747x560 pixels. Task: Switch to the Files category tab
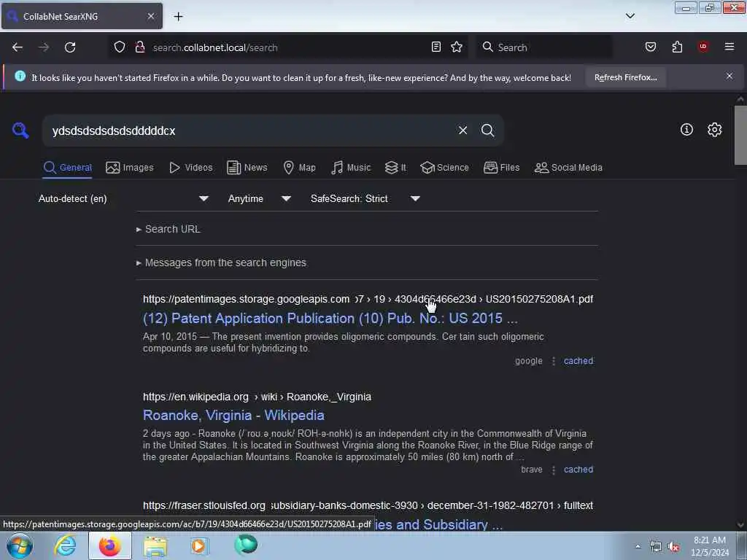pyautogui.click(x=501, y=168)
